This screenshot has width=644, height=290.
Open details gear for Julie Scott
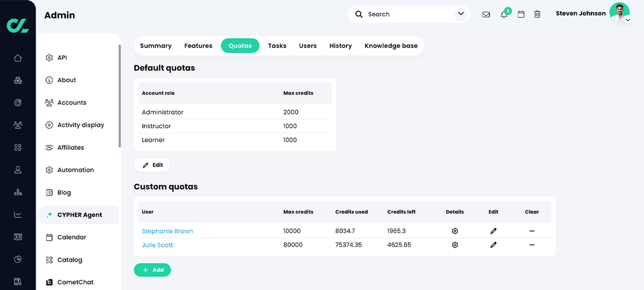point(454,245)
